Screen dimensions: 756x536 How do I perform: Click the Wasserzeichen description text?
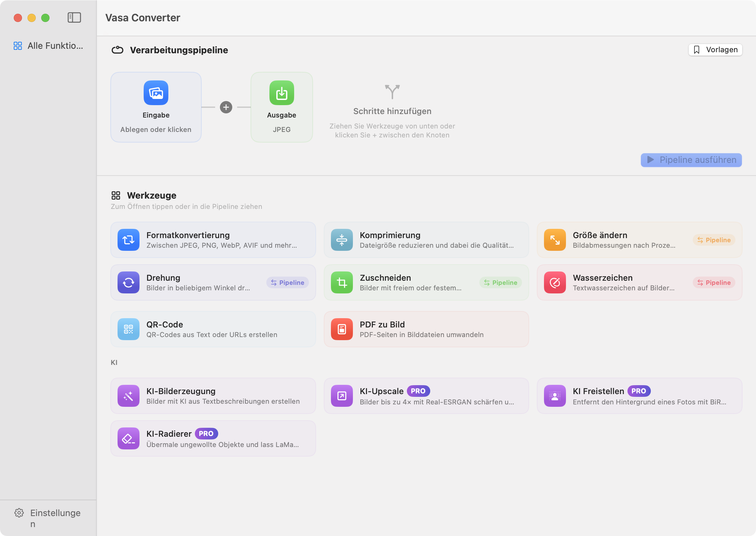624,288
